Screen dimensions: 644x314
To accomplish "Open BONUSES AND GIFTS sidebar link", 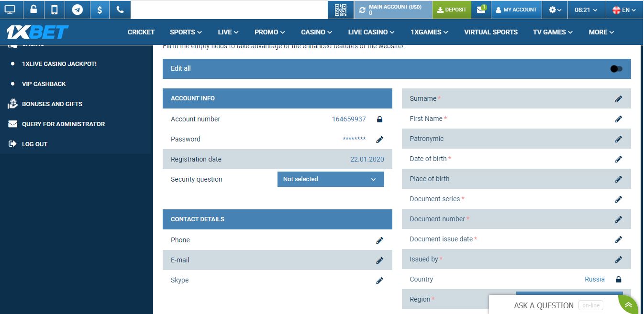I will pos(52,104).
